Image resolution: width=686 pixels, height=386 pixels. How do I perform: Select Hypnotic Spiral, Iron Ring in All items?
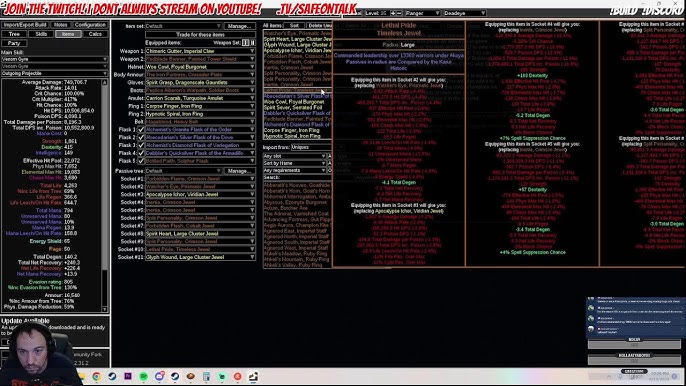point(298,136)
